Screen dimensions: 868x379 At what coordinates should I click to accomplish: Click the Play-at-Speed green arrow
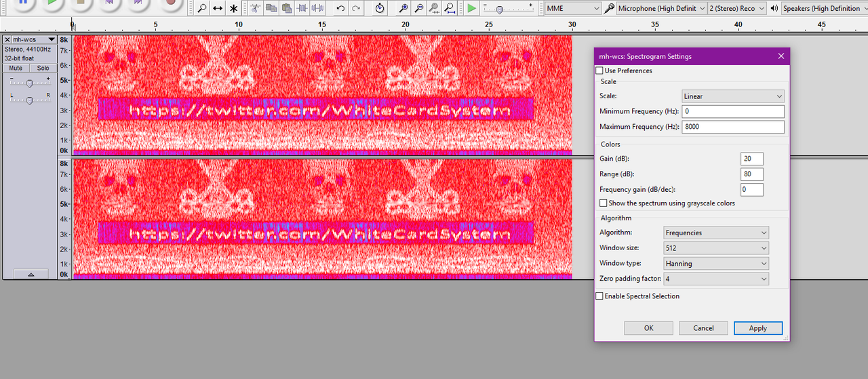471,8
